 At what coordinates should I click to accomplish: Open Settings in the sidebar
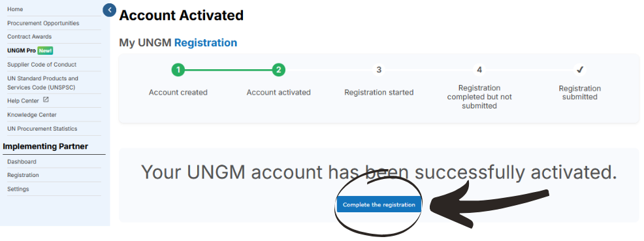coord(18,189)
